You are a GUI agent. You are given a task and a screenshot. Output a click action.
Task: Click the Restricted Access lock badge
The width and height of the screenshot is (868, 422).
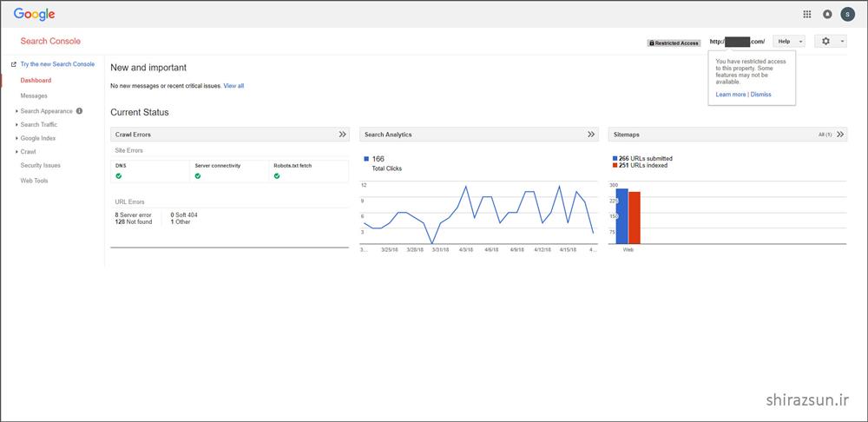pyautogui.click(x=674, y=43)
